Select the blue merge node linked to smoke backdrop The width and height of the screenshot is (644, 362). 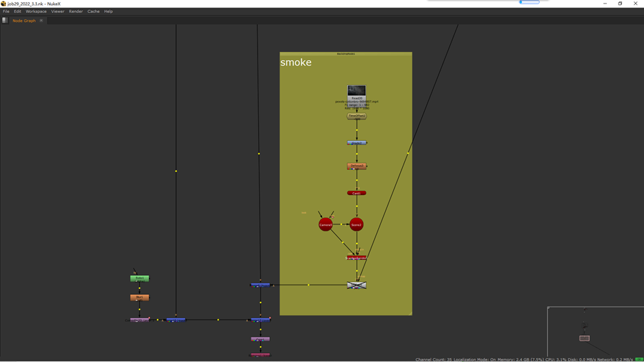click(260, 285)
